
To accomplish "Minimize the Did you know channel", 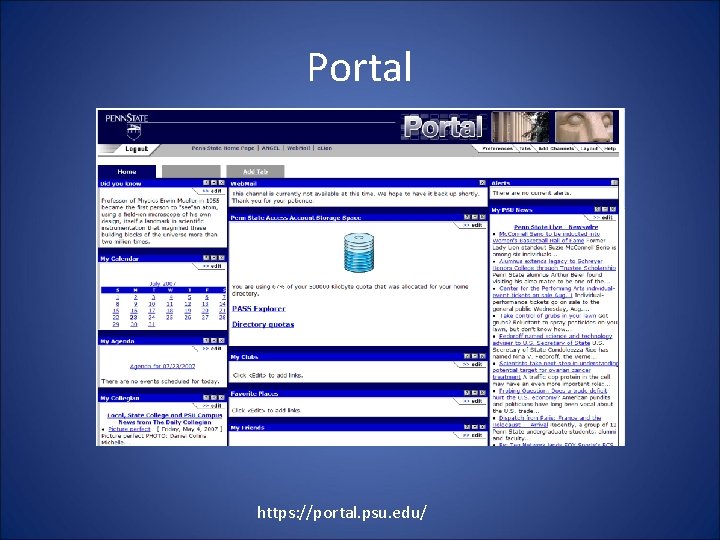I will (x=214, y=183).
